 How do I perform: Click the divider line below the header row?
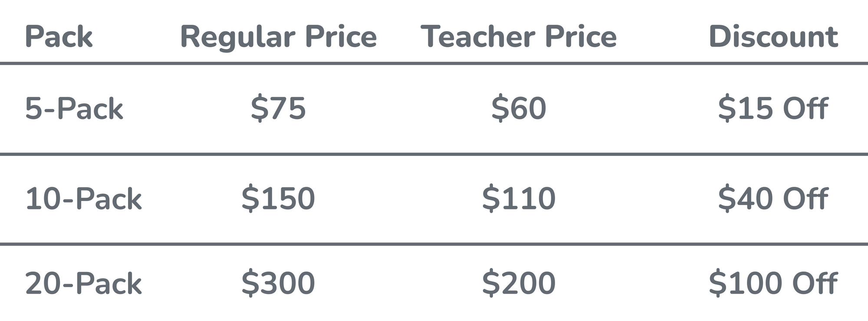click(434, 63)
